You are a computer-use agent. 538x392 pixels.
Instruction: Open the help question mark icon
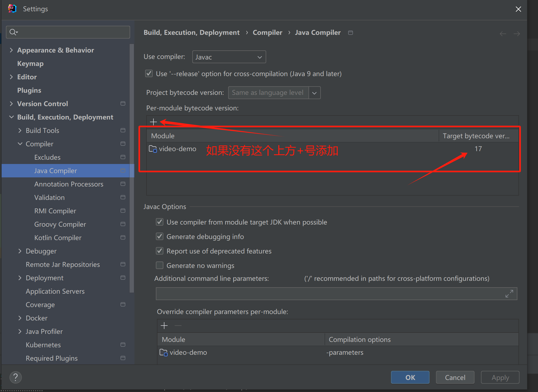click(x=16, y=377)
